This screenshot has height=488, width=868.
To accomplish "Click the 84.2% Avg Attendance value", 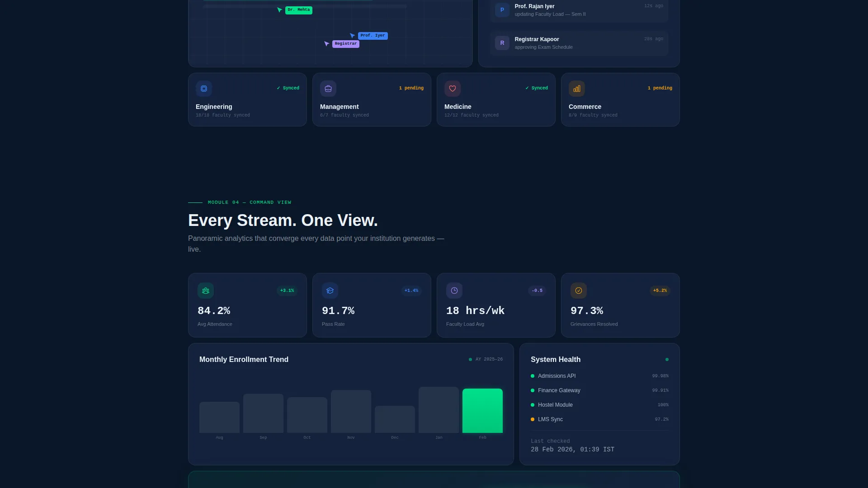I will (214, 311).
